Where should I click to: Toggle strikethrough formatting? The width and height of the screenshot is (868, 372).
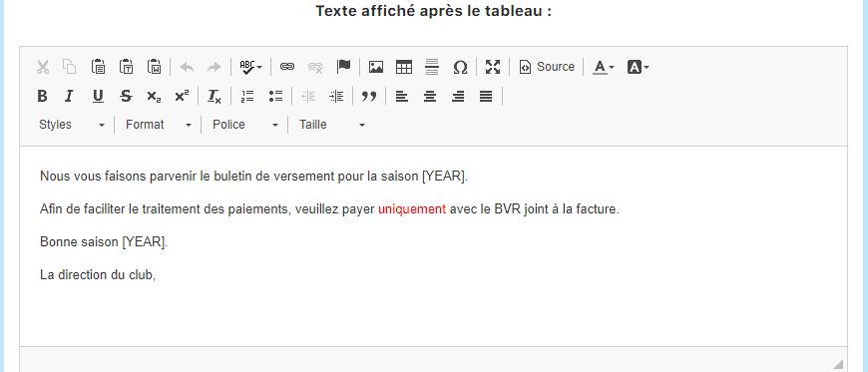tap(127, 97)
